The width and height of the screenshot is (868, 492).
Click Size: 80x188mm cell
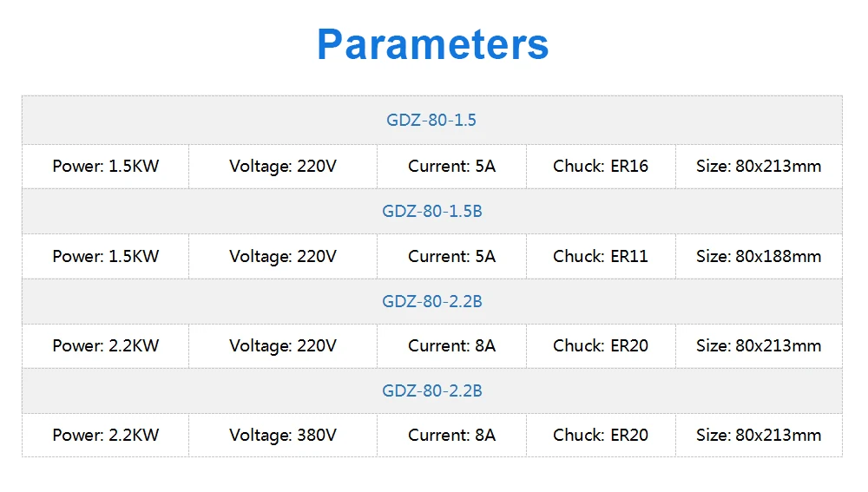coord(759,256)
